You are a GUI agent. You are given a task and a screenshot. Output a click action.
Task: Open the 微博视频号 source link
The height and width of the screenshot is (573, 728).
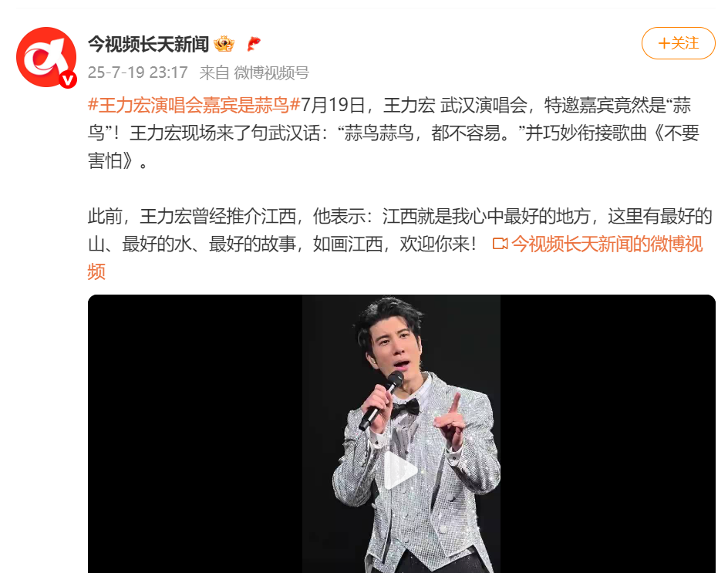point(271,72)
